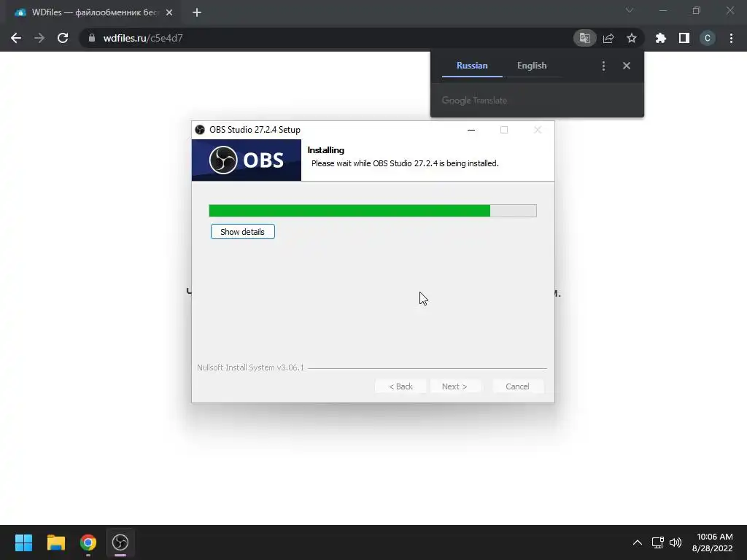The image size is (747, 560).
Task: Click the Nullsoft Install System v3.06.1 text
Action: 251,367
